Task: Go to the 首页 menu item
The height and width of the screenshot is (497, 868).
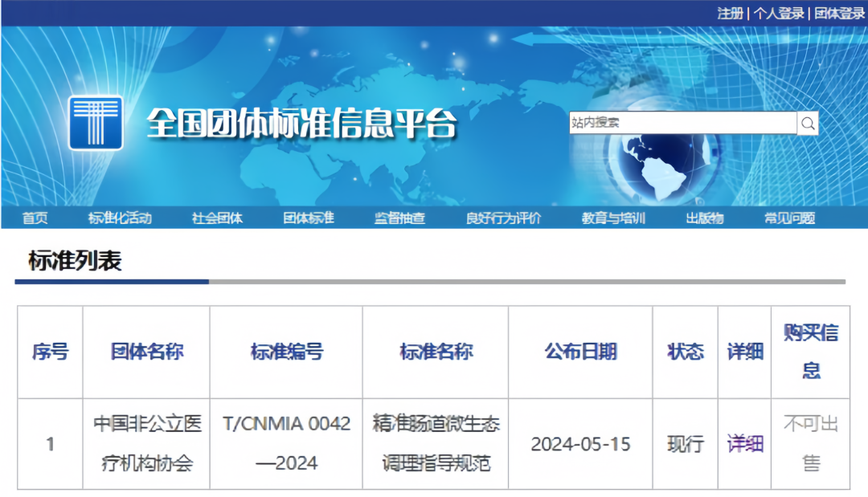Action: [x=35, y=218]
